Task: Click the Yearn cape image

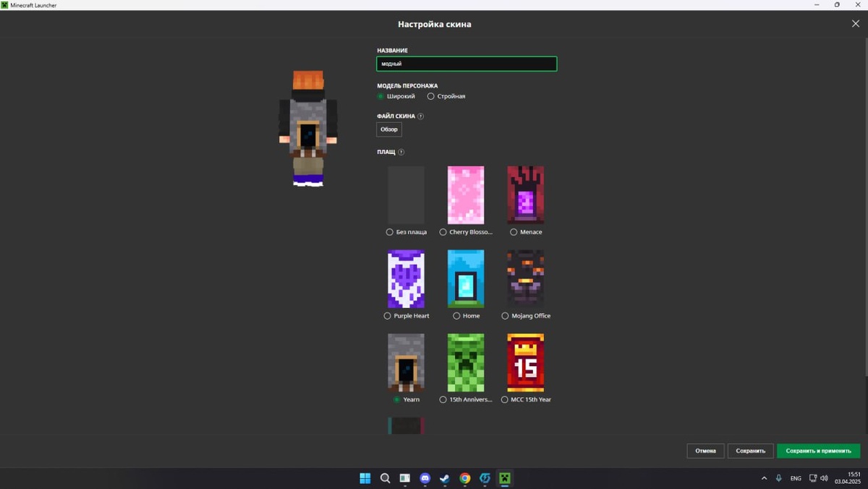Action: tap(406, 362)
